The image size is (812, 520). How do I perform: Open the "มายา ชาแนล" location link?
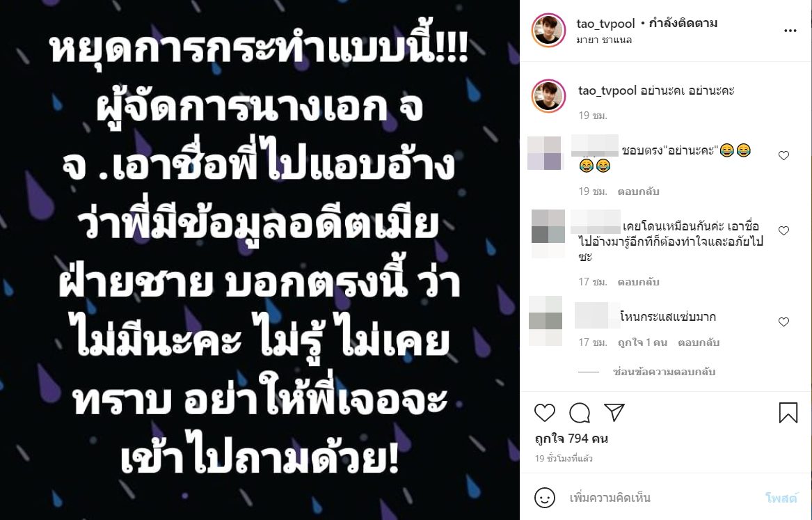(604, 40)
